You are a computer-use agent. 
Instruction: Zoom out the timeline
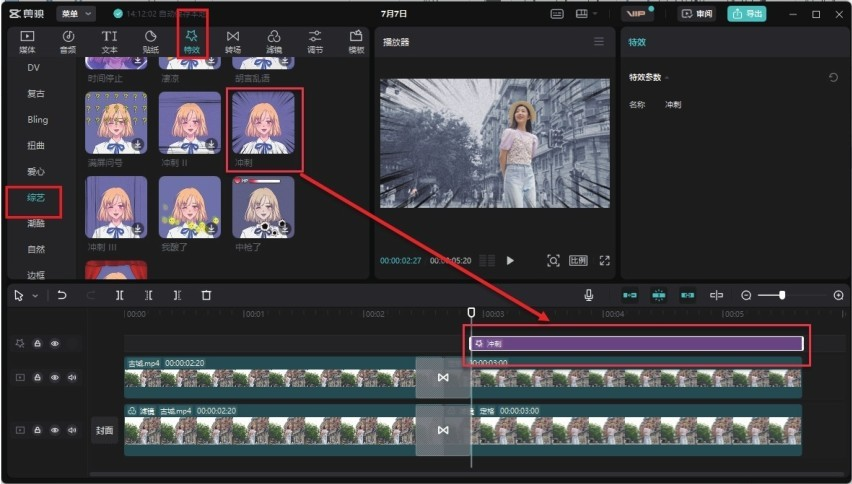tap(746, 296)
